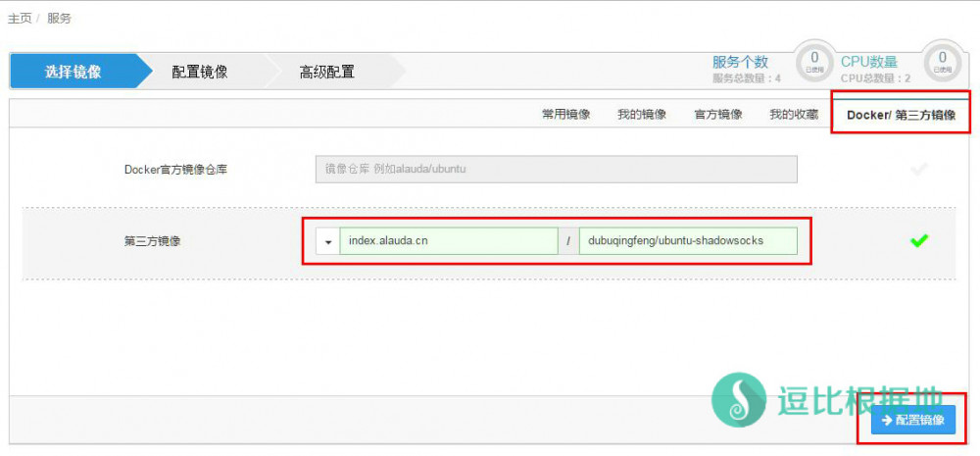
Task: Click the 主页 breadcrumb link
Action: 20,19
